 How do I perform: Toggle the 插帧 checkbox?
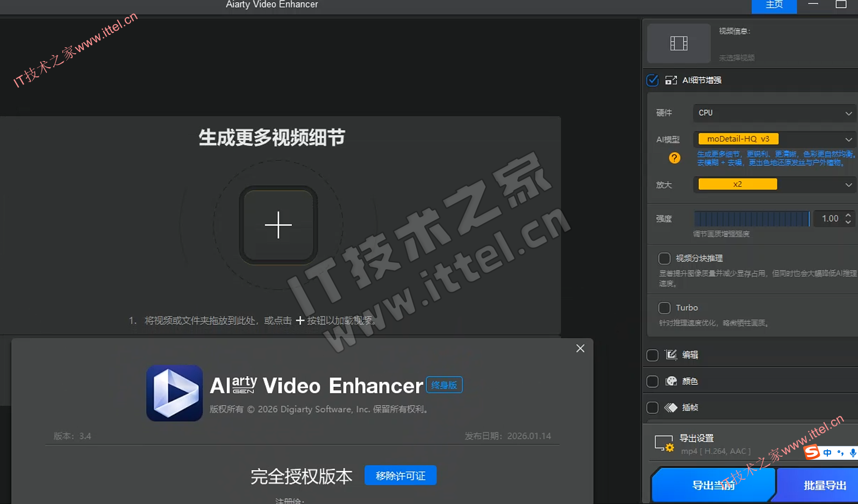point(653,407)
